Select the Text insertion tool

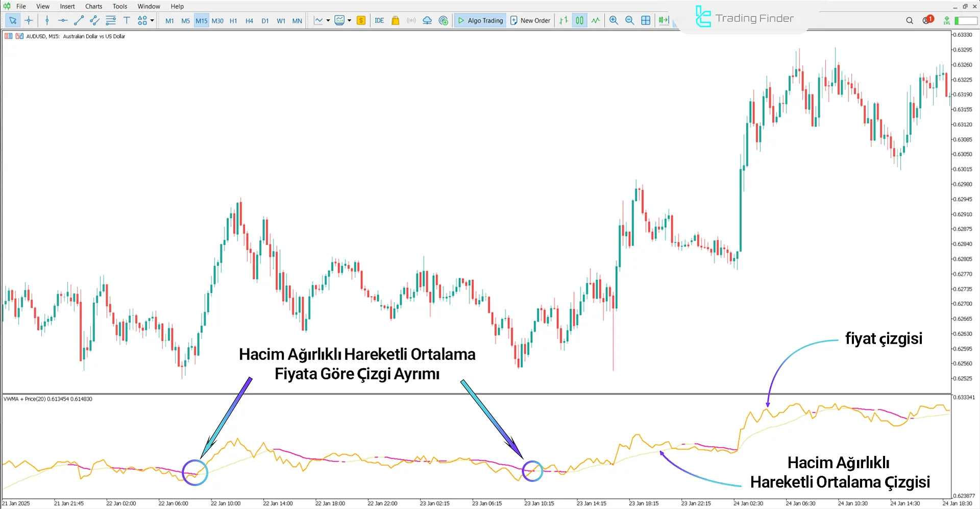point(127,20)
